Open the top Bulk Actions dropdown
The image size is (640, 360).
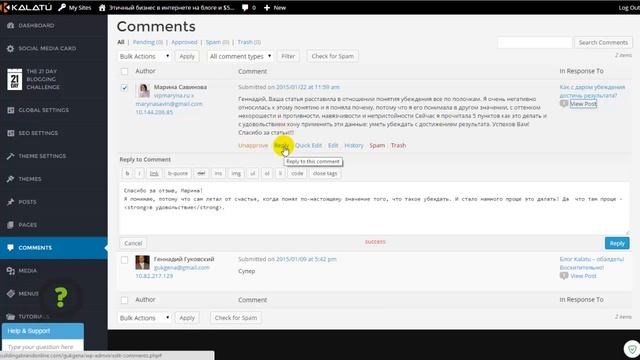(144, 56)
